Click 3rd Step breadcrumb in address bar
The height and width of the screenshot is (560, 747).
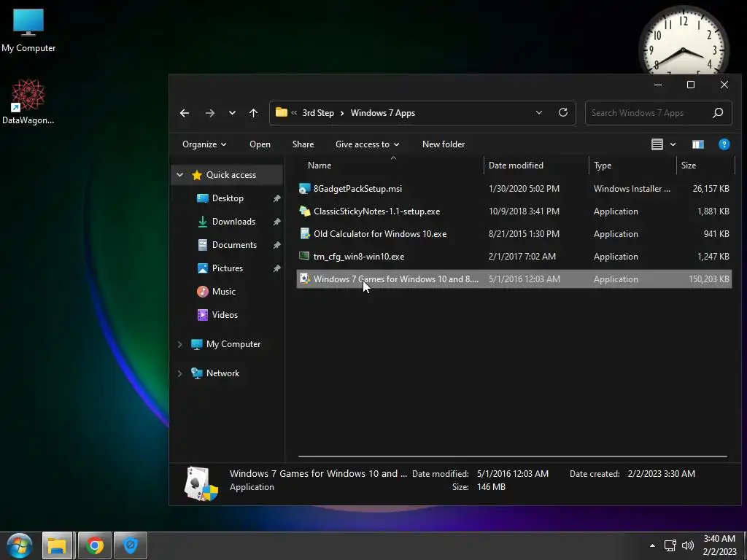tap(318, 113)
